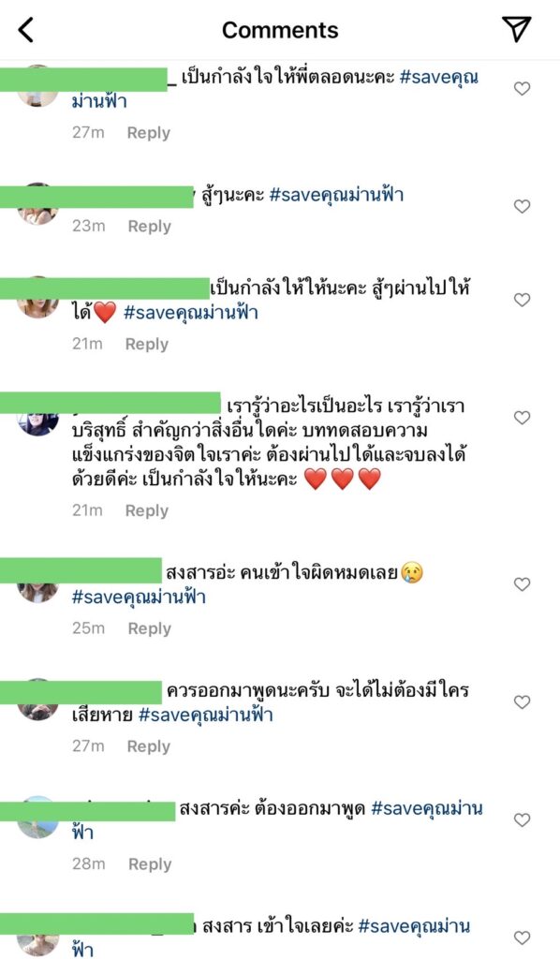The width and height of the screenshot is (560, 959).
Task: Like the 21m comment with a single red heart
Action: coord(522,300)
